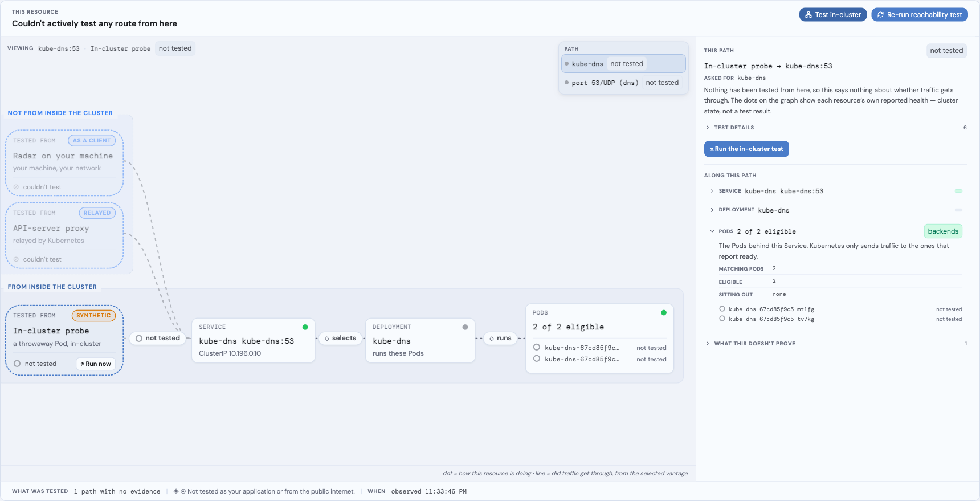Screen dimensions: 980x501
Task: Click status circle for kube-dns-67cd85f9c5-tv7kg pod
Action: click(x=722, y=319)
